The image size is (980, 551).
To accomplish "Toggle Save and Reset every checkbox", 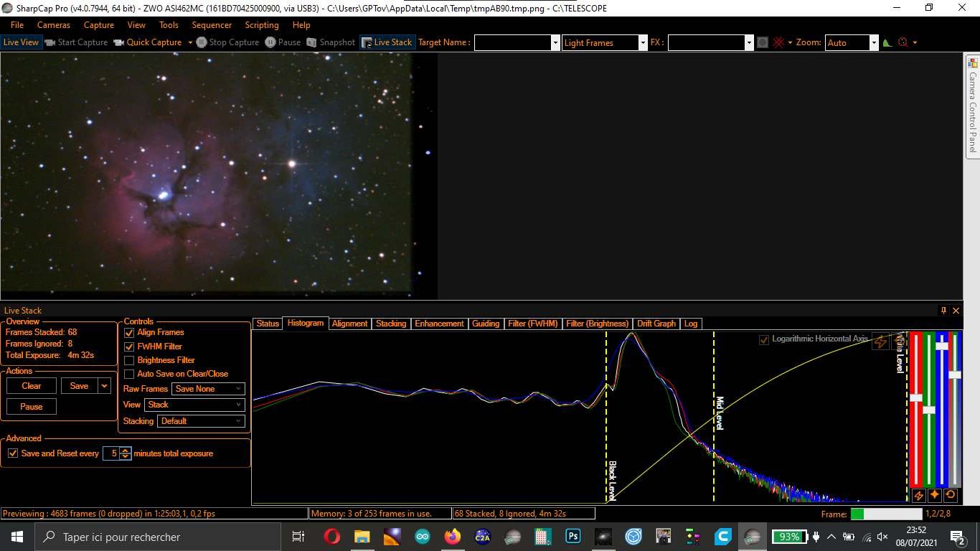I will tap(13, 453).
